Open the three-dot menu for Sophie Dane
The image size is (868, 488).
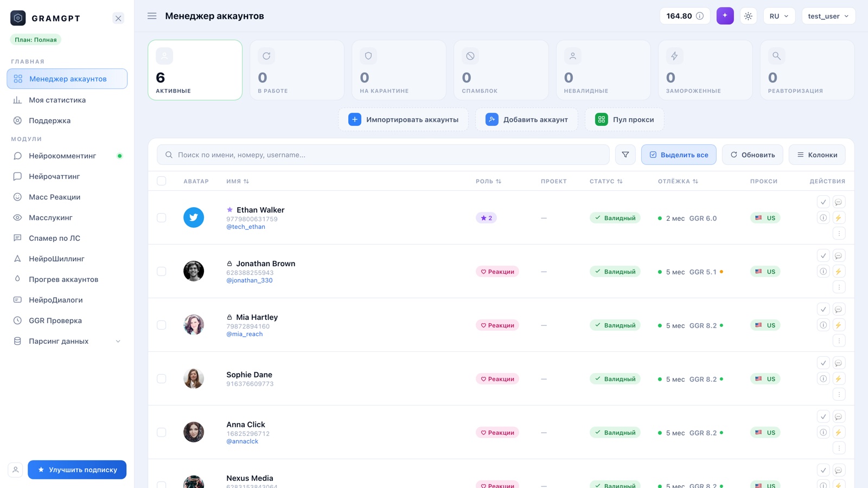839,395
